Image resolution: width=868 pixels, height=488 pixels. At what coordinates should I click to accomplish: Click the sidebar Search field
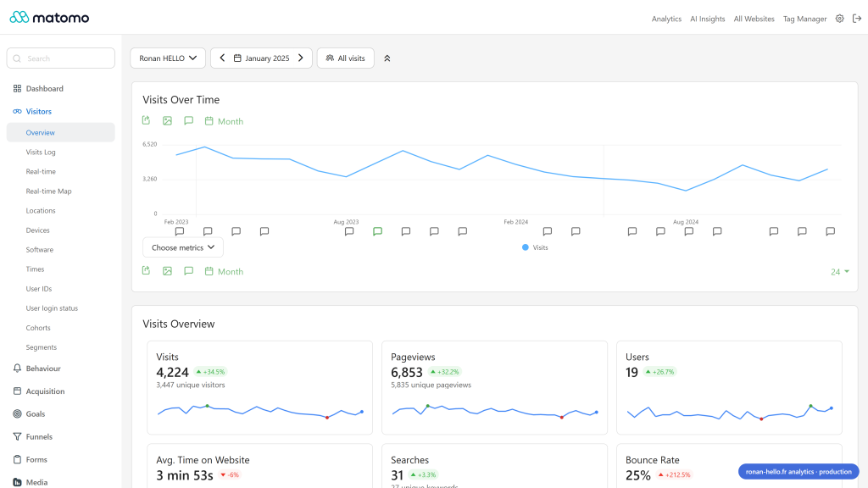pyautogui.click(x=61, y=58)
